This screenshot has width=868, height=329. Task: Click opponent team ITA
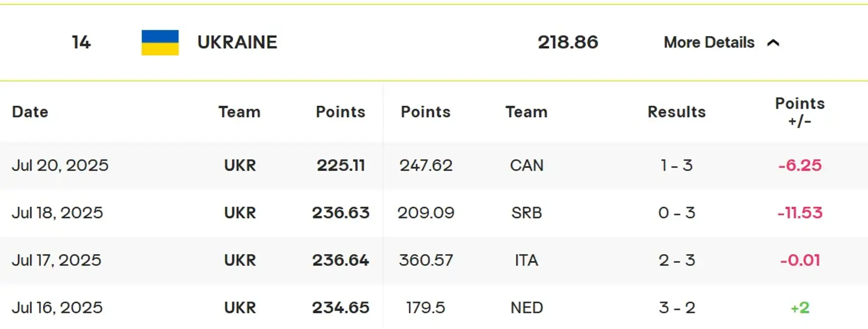527,260
